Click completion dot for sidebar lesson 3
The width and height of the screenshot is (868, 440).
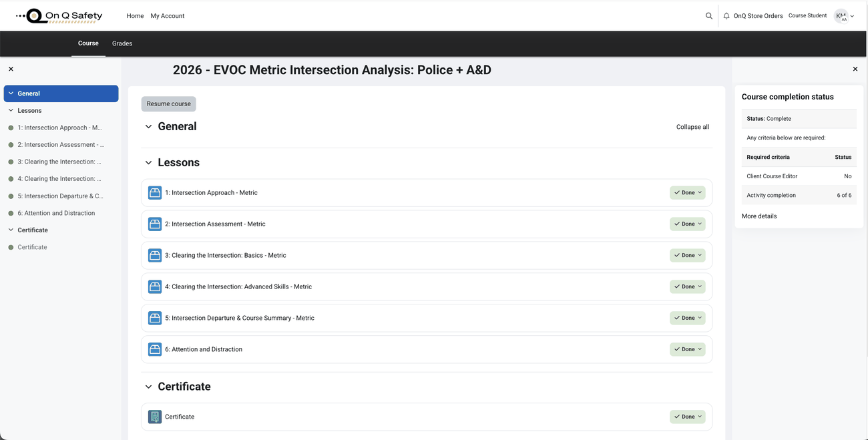pyautogui.click(x=11, y=162)
